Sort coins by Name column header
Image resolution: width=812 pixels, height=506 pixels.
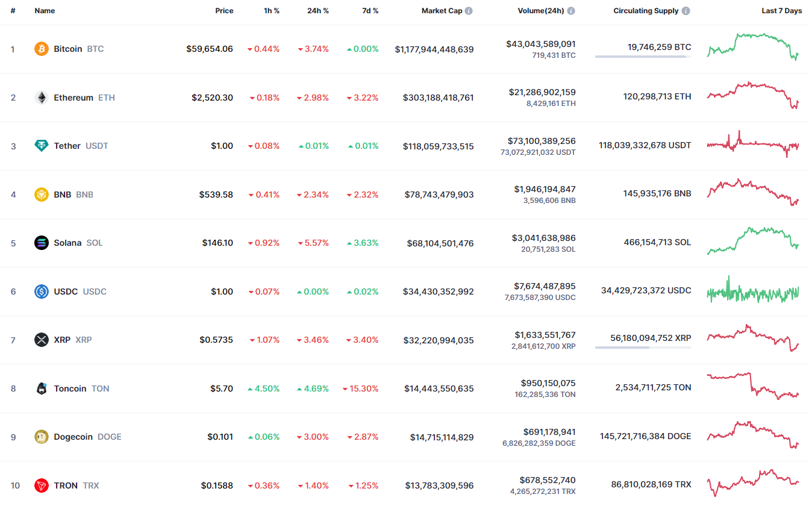pyautogui.click(x=45, y=11)
